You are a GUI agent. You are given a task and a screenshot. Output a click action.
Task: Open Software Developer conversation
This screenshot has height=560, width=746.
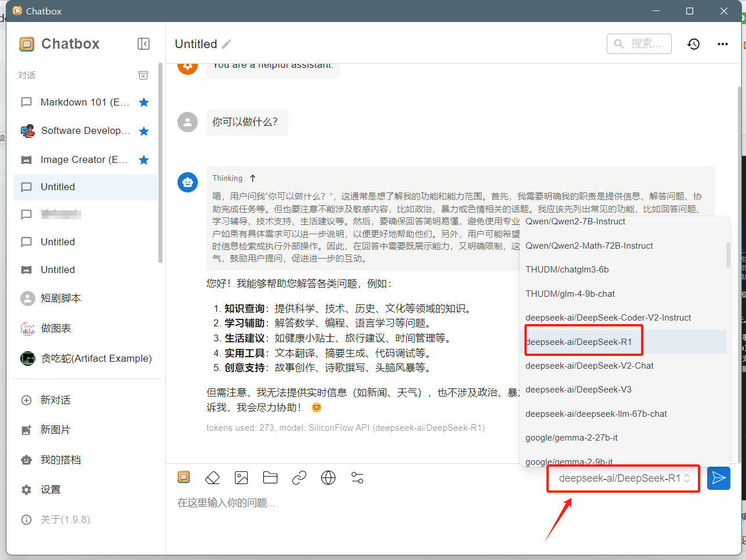pyautogui.click(x=85, y=131)
